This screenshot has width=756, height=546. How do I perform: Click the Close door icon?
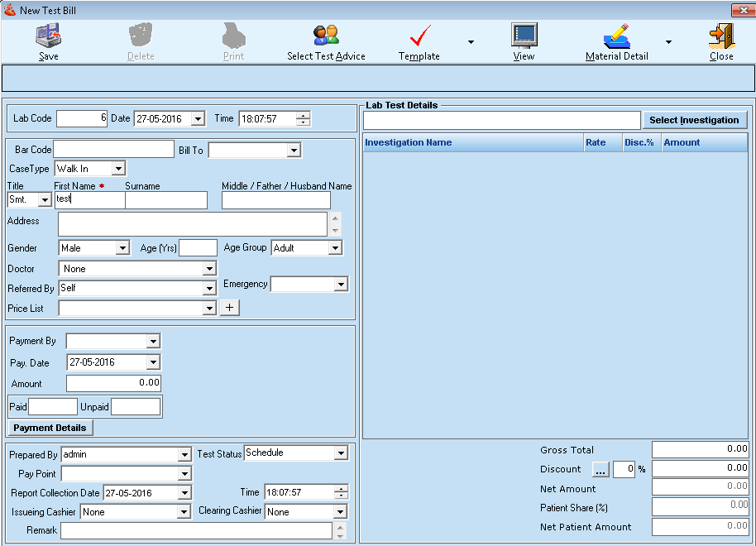(x=721, y=36)
